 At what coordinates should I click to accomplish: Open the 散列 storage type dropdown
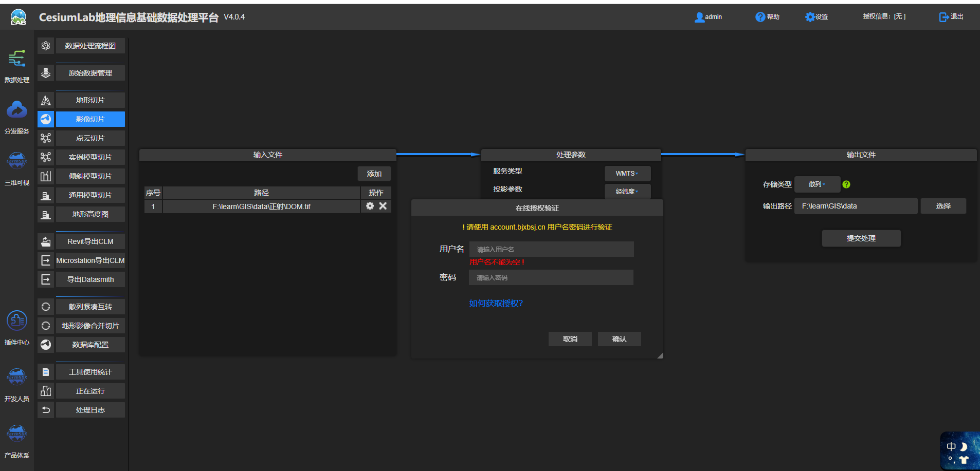click(x=817, y=184)
